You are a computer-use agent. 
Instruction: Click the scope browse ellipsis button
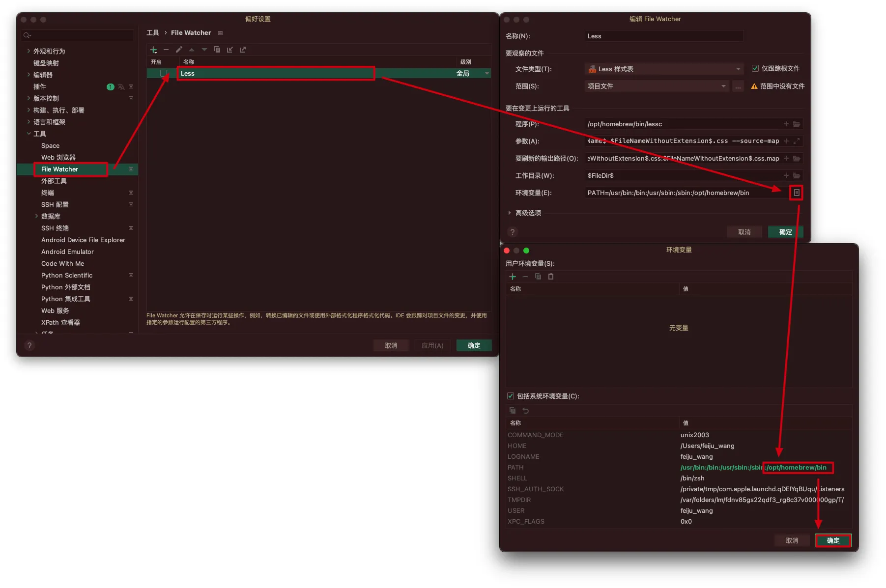[x=738, y=86]
